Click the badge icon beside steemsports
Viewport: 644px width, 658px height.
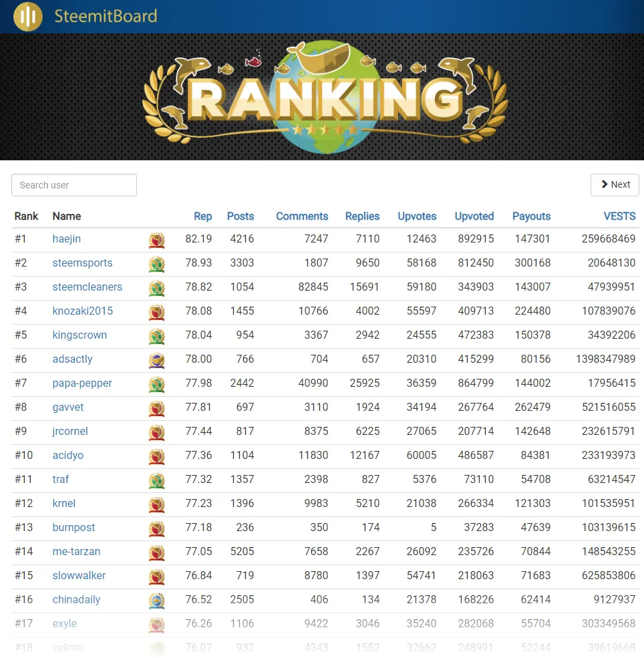(x=157, y=264)
